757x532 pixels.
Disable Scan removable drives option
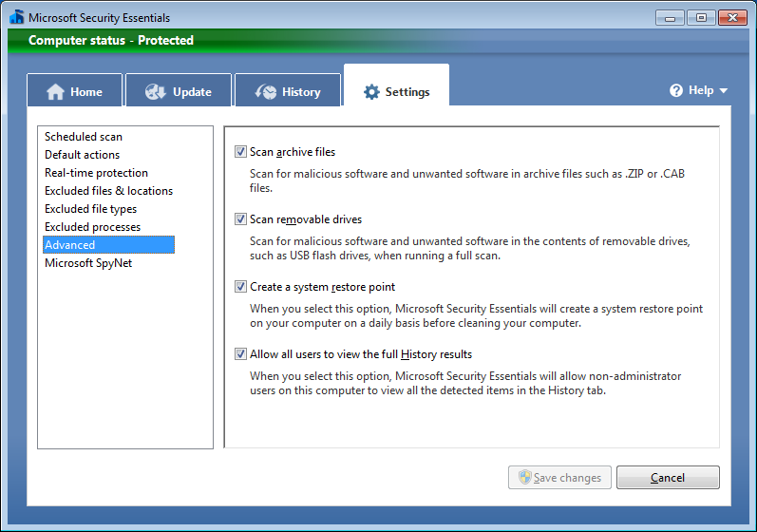tap(240, 219)
